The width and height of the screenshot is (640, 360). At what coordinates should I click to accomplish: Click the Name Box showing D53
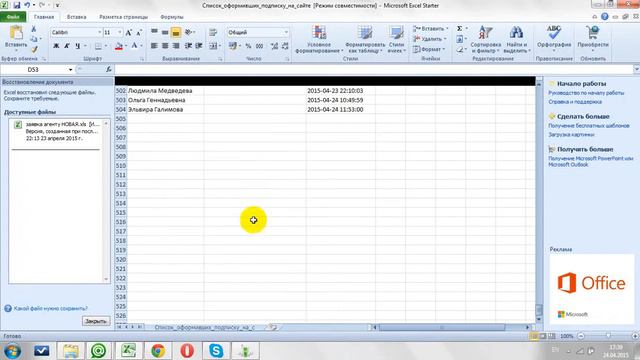coord(33,70)
